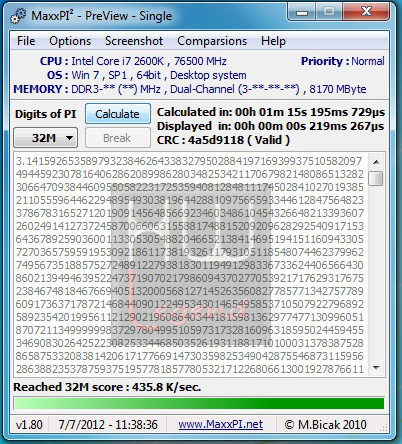Click the Calculate button

click(118, 114)
